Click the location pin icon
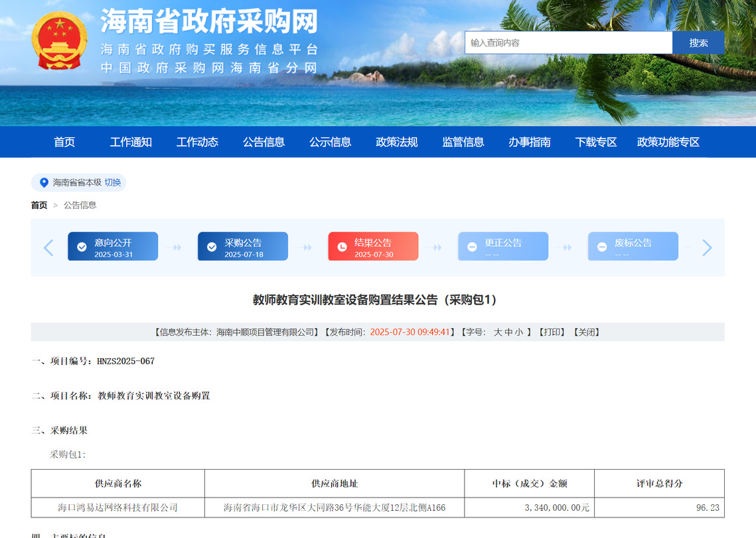This screenshot has height=538, width=756. coord(44,182)
